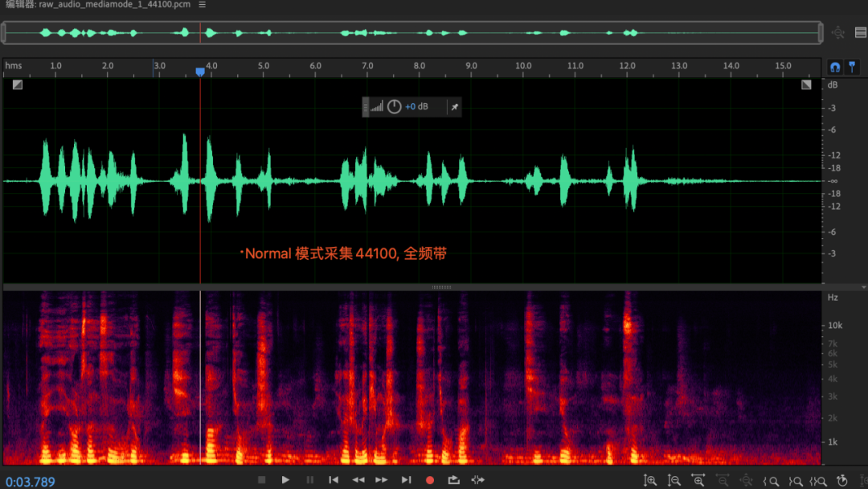Click Zoom In (Amplitude) icon

(x=650, y=480)
